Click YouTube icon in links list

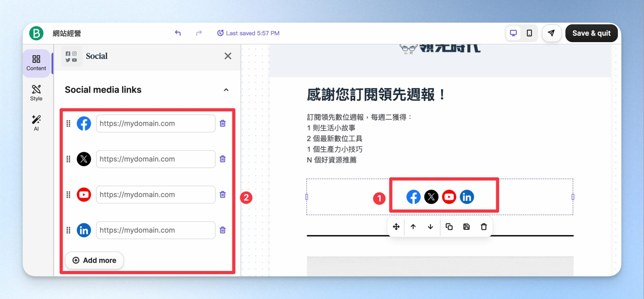point(84,195)
